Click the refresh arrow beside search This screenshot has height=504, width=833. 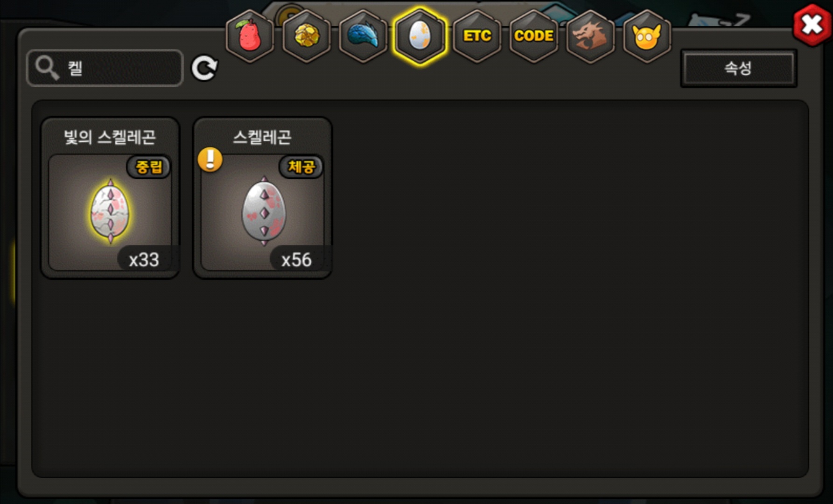(x=204, y=69)
